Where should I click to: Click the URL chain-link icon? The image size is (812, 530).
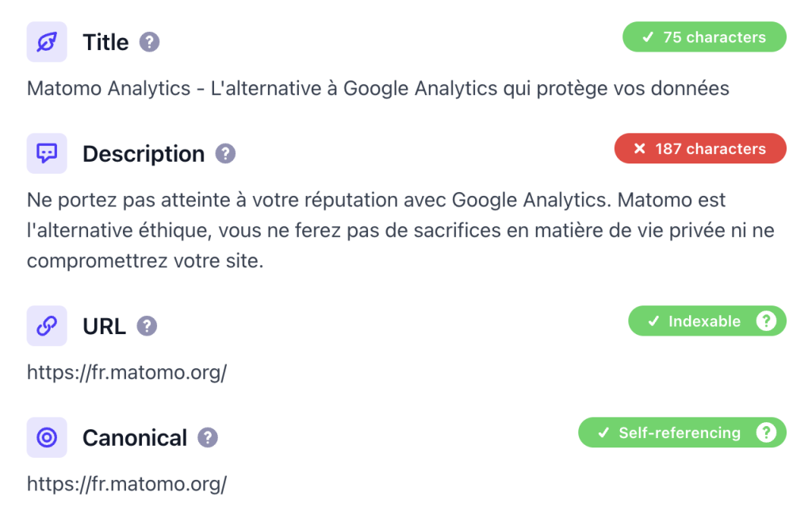[x=45, y=326]
